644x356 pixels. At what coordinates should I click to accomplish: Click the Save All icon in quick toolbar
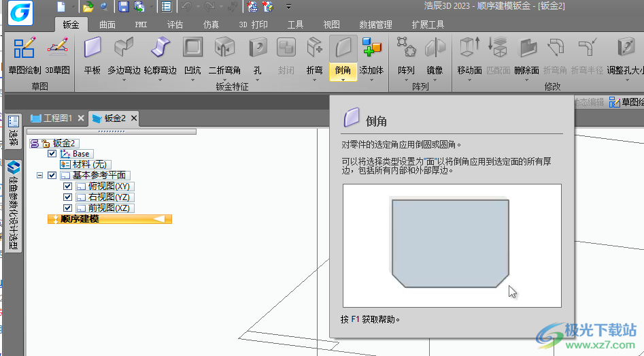(x=139, y=7)
